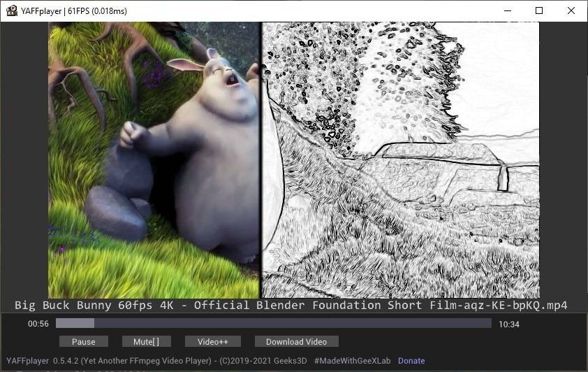
Task: Open the Donate link
Action: point(411,361)
